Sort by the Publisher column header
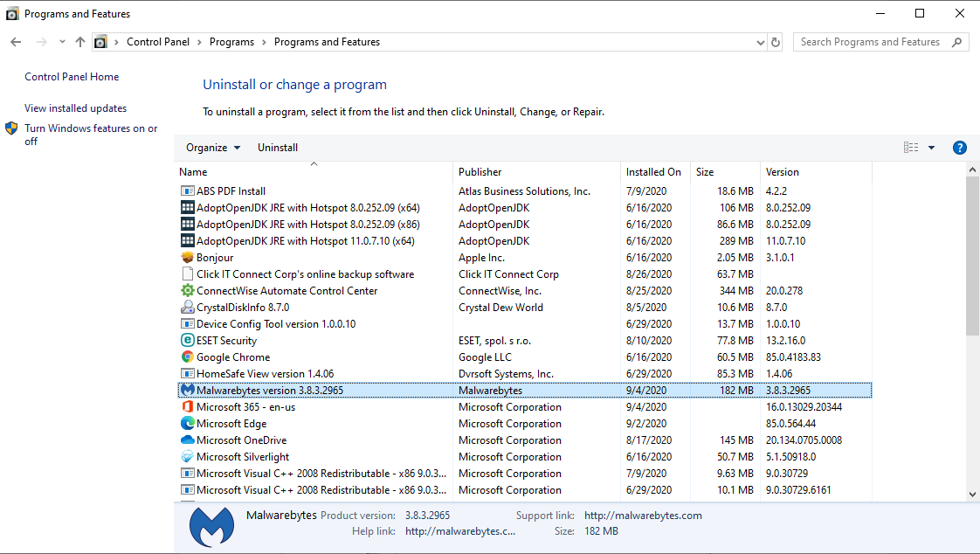Viewport: 980px width, 554px height. [x=537, y=171]
